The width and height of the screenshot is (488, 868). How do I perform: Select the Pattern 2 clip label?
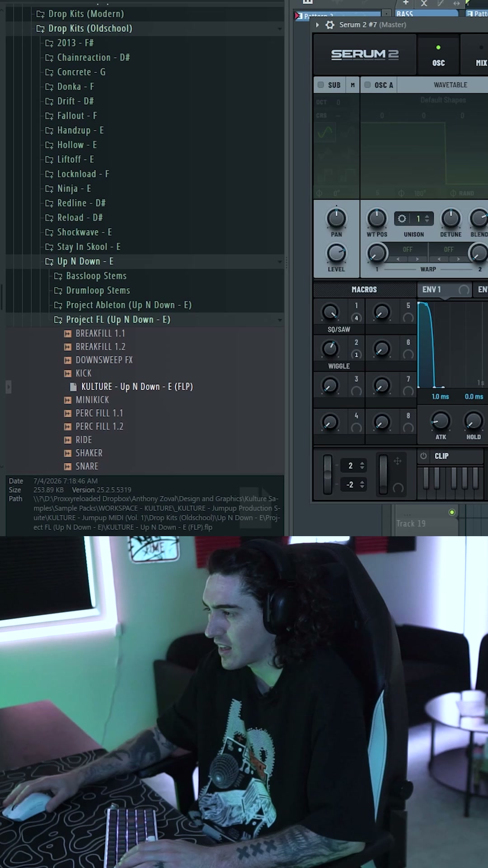319,16
